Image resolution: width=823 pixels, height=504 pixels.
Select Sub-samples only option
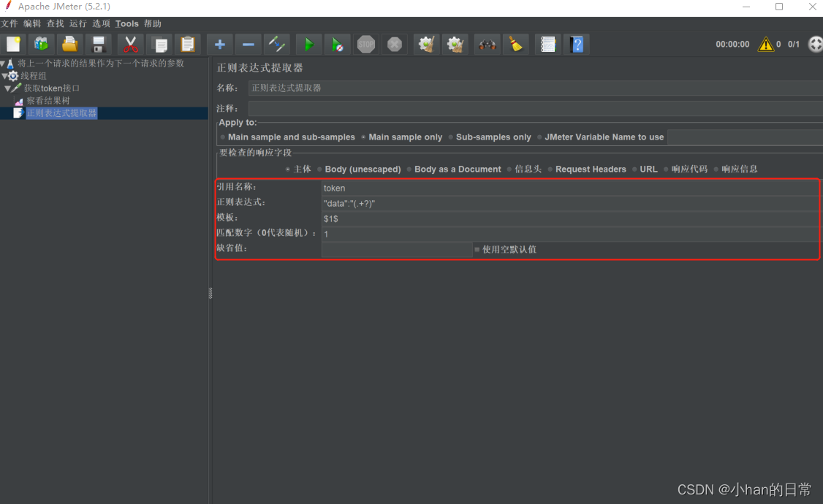490,137
